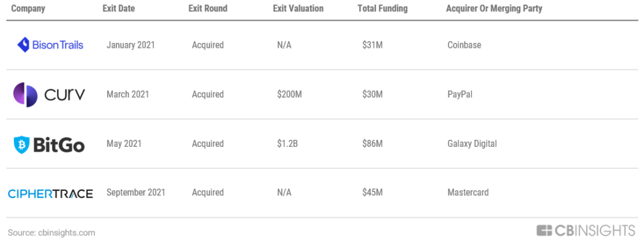This screenshot has width=644, height=242.
Task: Select the Exit Round column header
Action: pyautogui.click(x=208, y=9)
